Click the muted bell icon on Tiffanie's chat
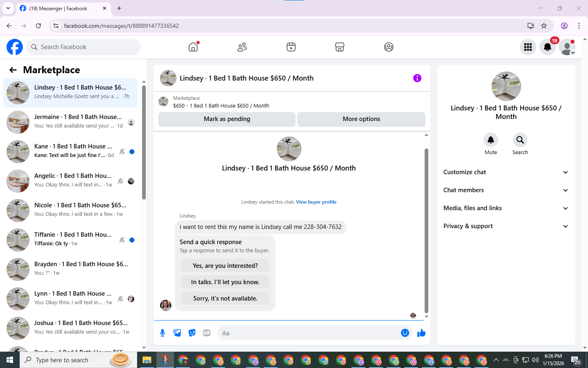 (x=122, y=240)
